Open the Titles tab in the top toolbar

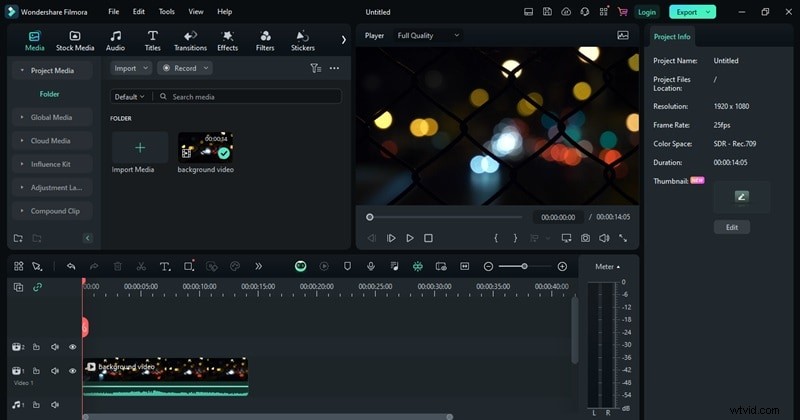(152, 40)
